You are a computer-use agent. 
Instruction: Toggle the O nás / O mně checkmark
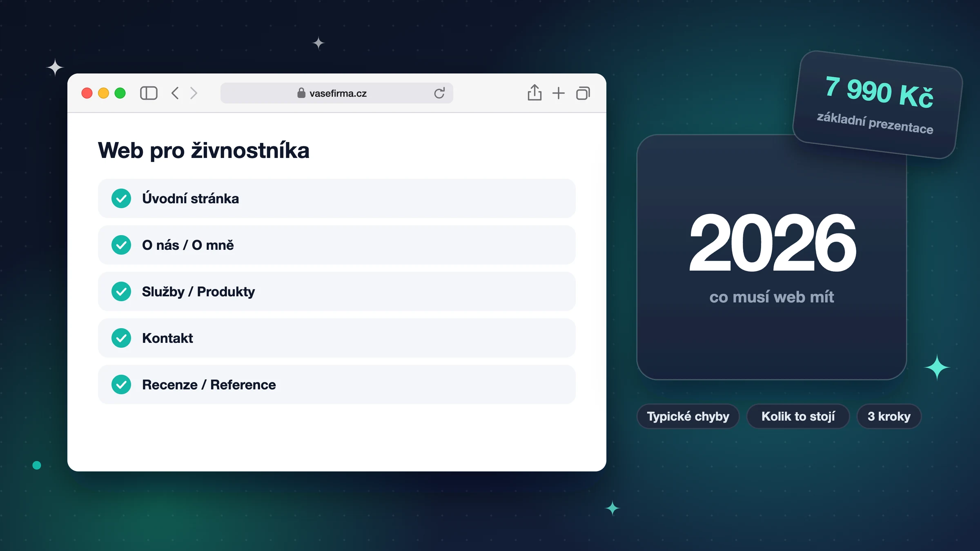121,245
